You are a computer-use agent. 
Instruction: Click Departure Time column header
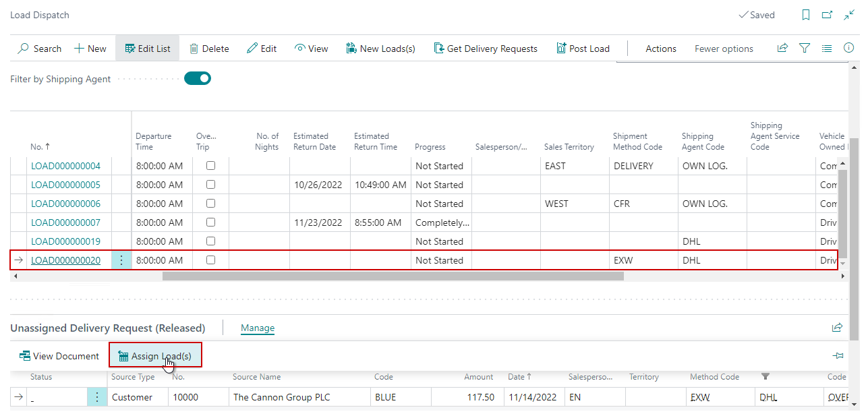tap(154, 142)
